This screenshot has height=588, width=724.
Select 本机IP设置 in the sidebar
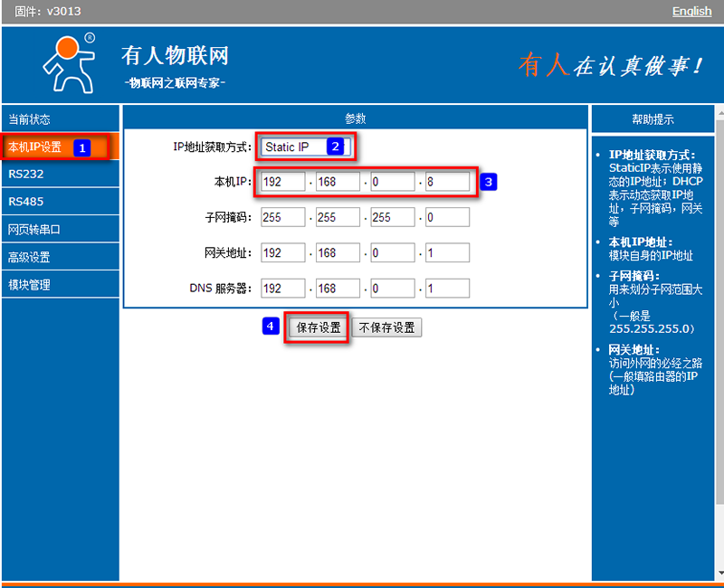pos(36,147)
